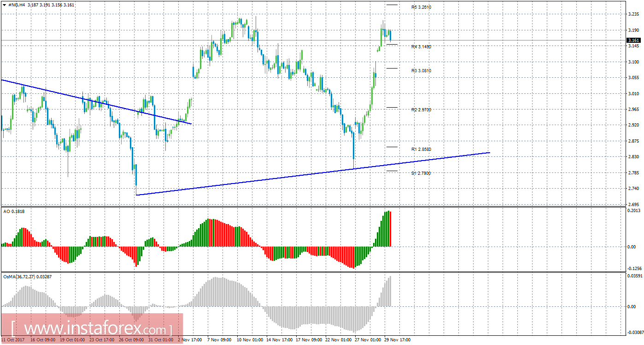This screenshot has height=345, width=644.
Task: Click the 23 Oct 17:00 time label
Action: click(x=101, y=340)
